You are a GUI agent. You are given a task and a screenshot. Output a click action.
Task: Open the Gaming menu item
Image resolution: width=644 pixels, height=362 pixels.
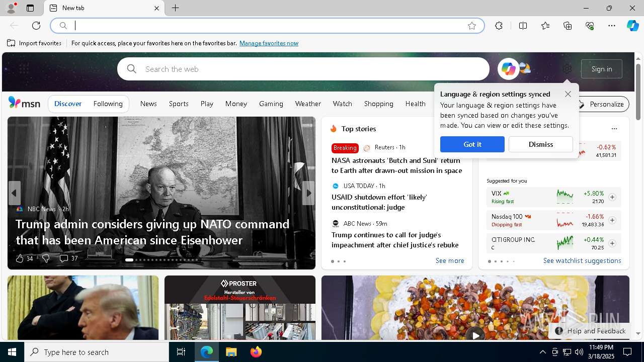271,104
